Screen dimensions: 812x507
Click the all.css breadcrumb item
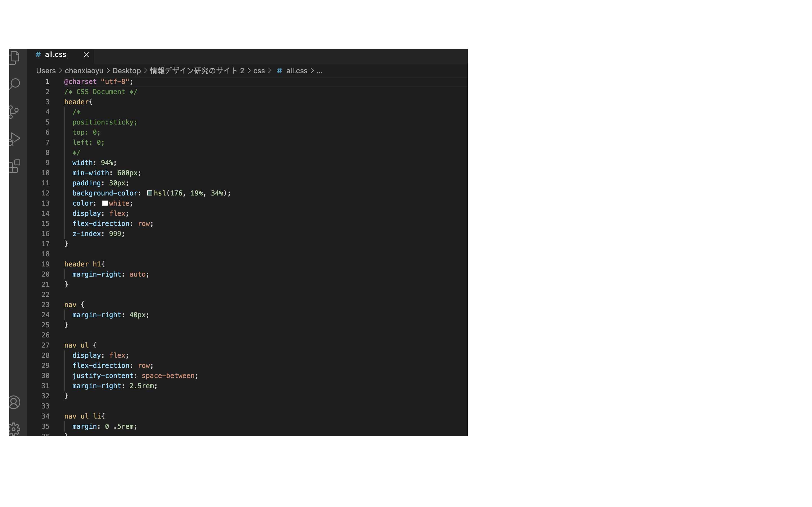click(296, 71)
